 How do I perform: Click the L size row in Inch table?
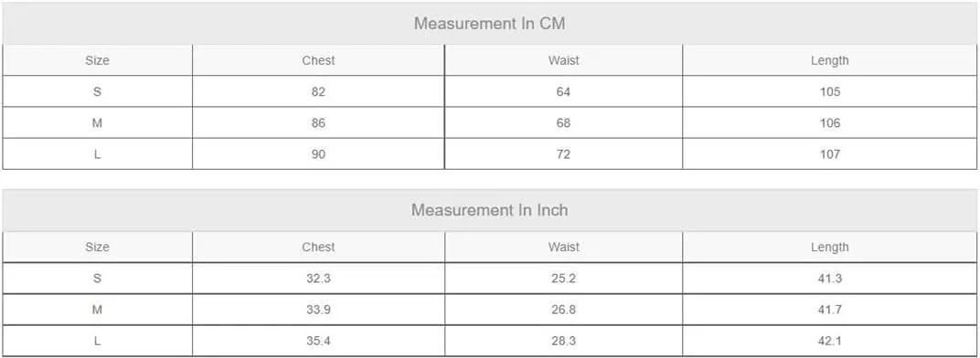489,341
